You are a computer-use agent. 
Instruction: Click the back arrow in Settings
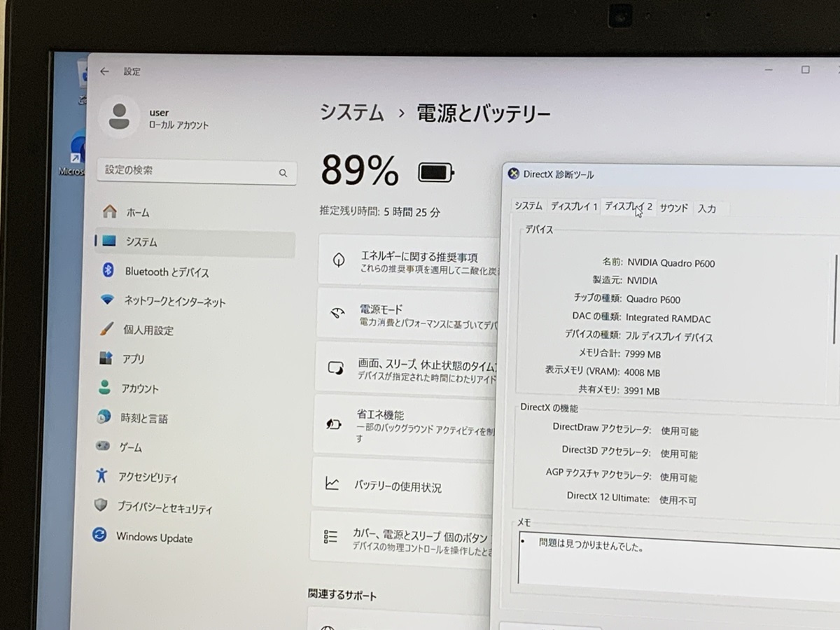[x=104, y=71]
